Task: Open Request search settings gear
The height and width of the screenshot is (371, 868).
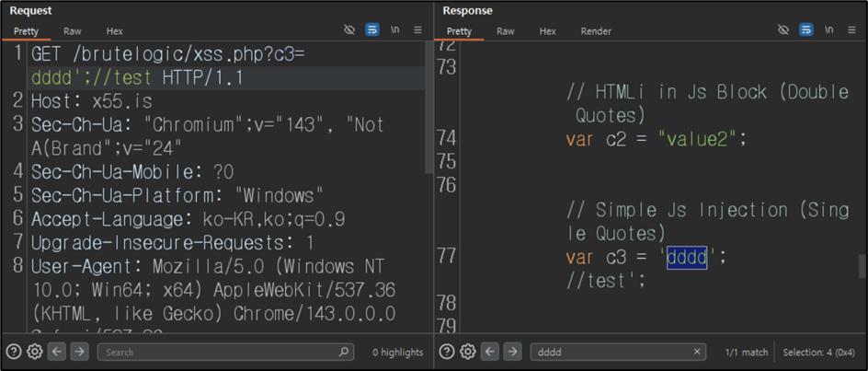Action: click(35, 352)
